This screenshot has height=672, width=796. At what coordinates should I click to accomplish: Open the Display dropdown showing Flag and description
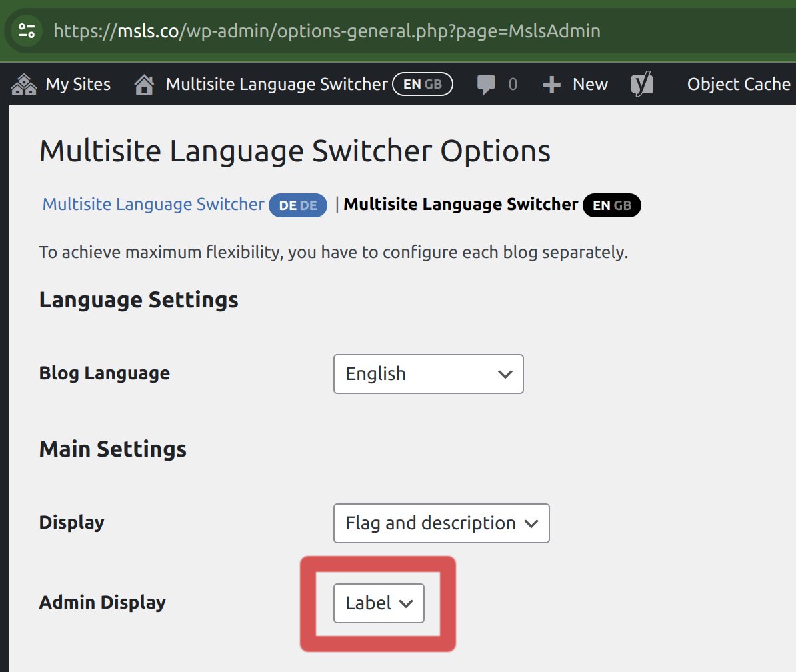[441, 523]
